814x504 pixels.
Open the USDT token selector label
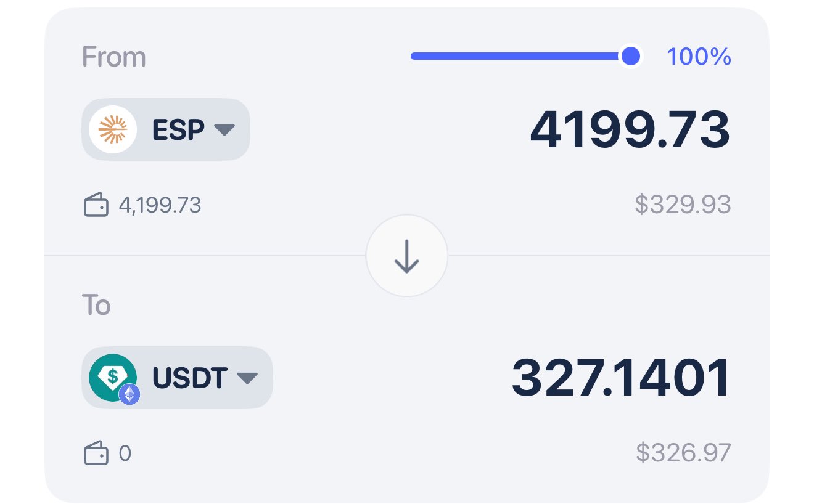(190, 378)
